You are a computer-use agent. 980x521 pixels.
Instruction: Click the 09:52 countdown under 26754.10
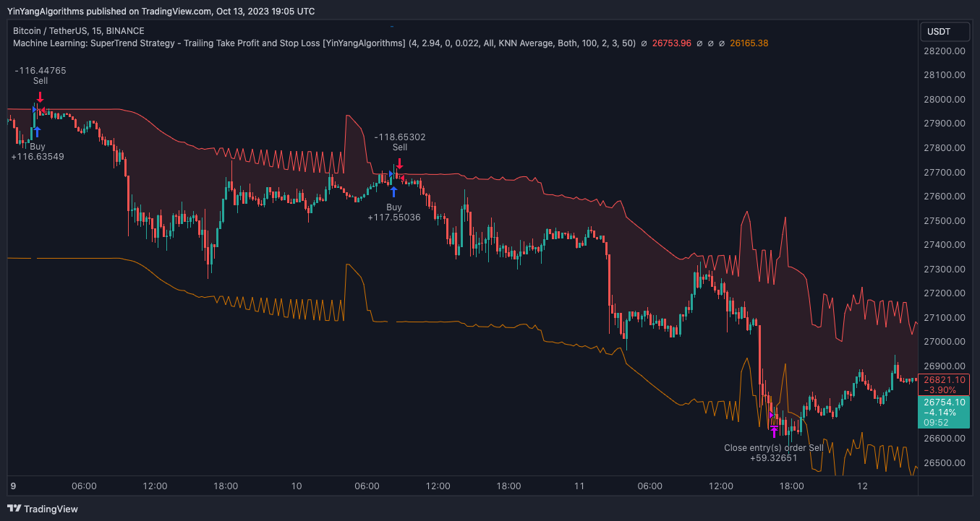click(x=937, y=423)
